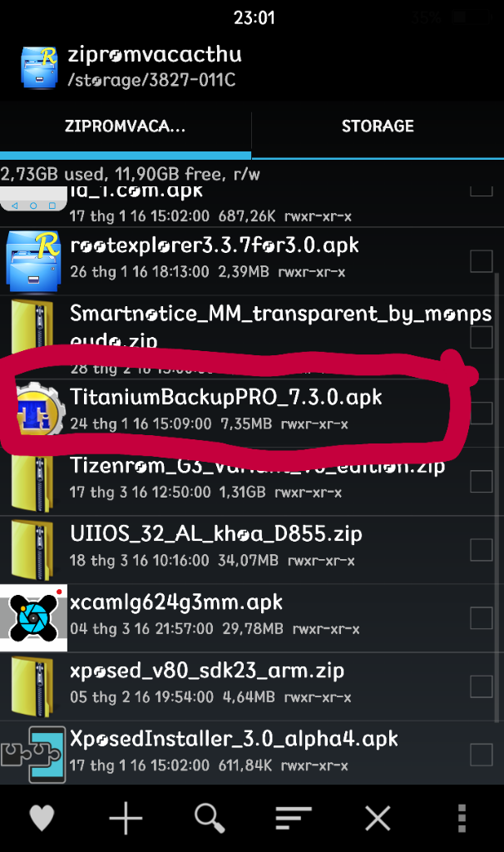Tap the xcamlg624g3mm camera app icon
The height and width of the screenshot is (852, 504).
(x=33, y=618)
